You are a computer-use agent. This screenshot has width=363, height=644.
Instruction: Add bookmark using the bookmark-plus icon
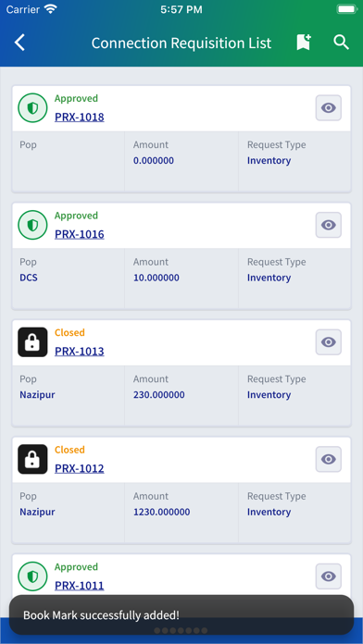click(x=304, y=43)
